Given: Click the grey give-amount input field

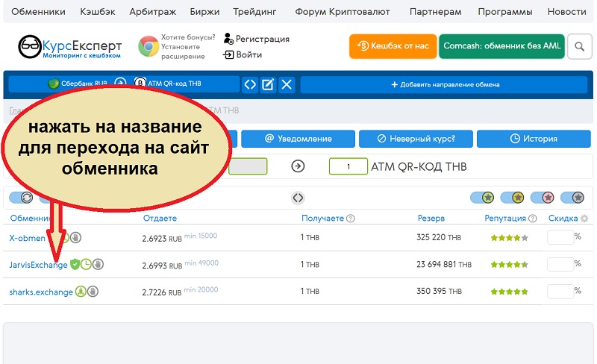Looking at the screenshot, I should [248, 166].
